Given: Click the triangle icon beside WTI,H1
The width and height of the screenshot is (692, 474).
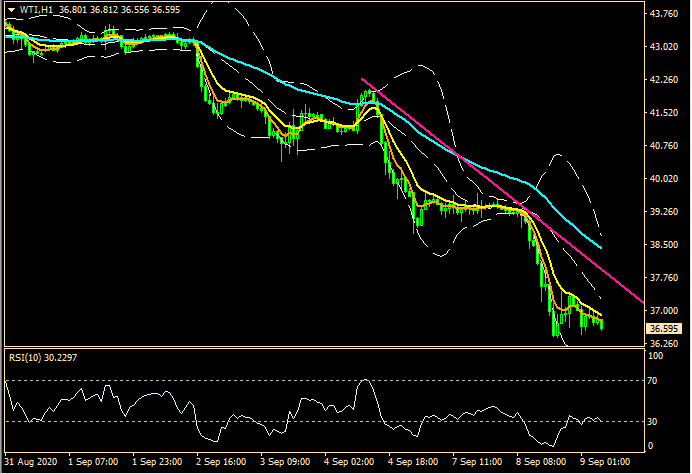Looking at the screenshot, I should pyautogui.click(x=10, y=9).
